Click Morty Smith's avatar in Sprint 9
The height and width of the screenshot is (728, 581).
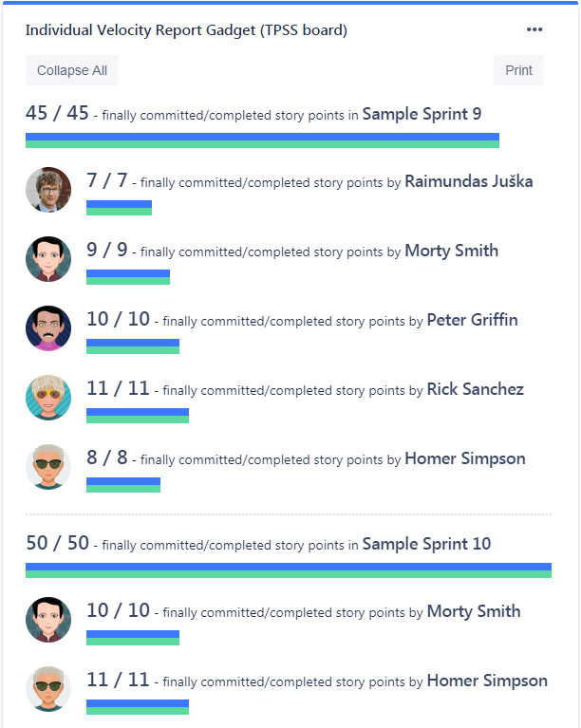point(48,259)
